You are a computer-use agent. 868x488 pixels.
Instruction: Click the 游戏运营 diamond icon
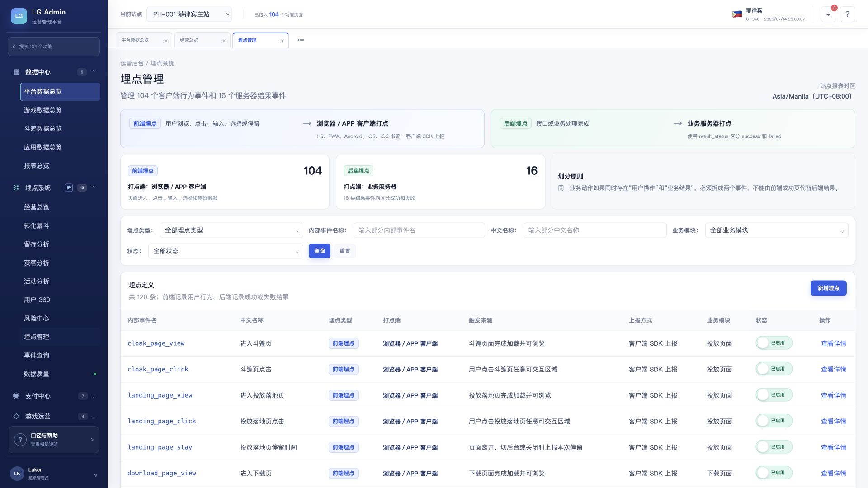pyautogui.click(x=16, y=416)
